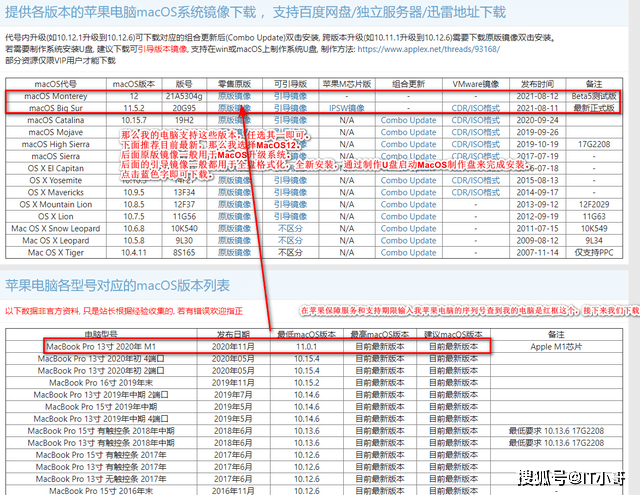Open 原版镜像 link for macOS Catalina
The image size is (640, 495).
click(234, 120)
